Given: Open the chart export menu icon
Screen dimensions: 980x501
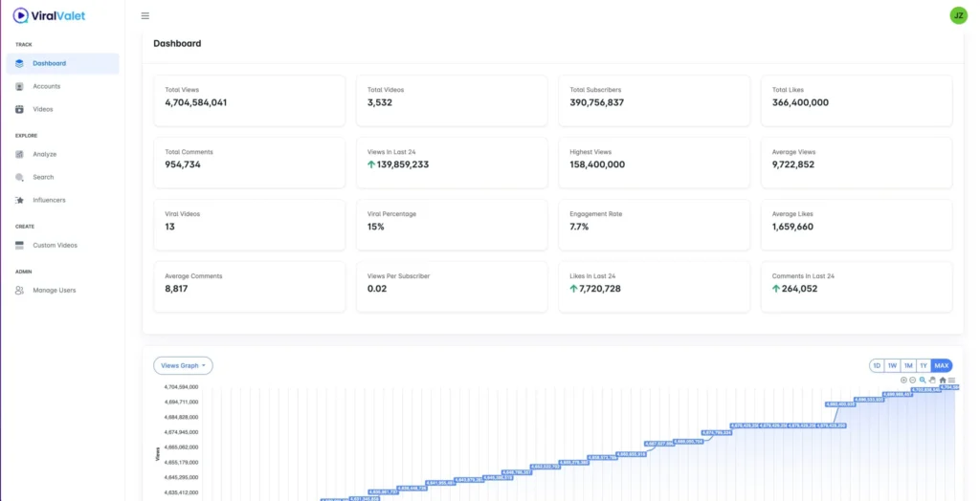Looking at the screenshot, I should pyautogui.click(x=951, y=380).
